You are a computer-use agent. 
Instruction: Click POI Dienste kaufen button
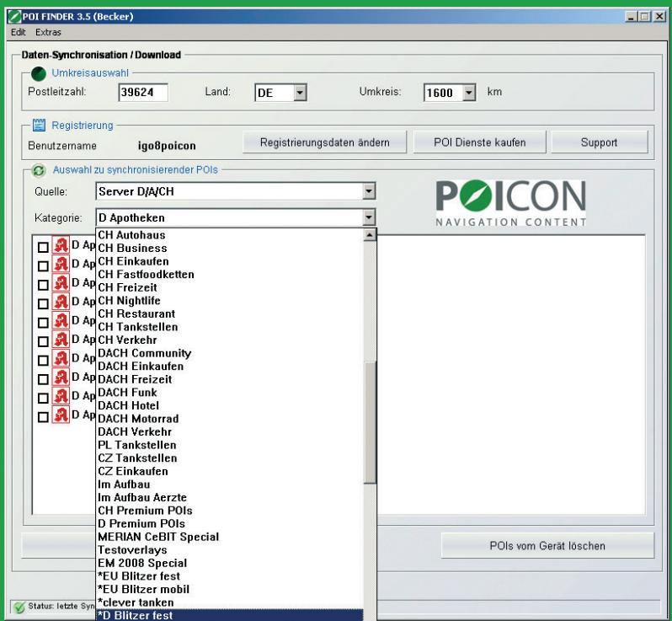pyautogui.click(x=479, y=142)
